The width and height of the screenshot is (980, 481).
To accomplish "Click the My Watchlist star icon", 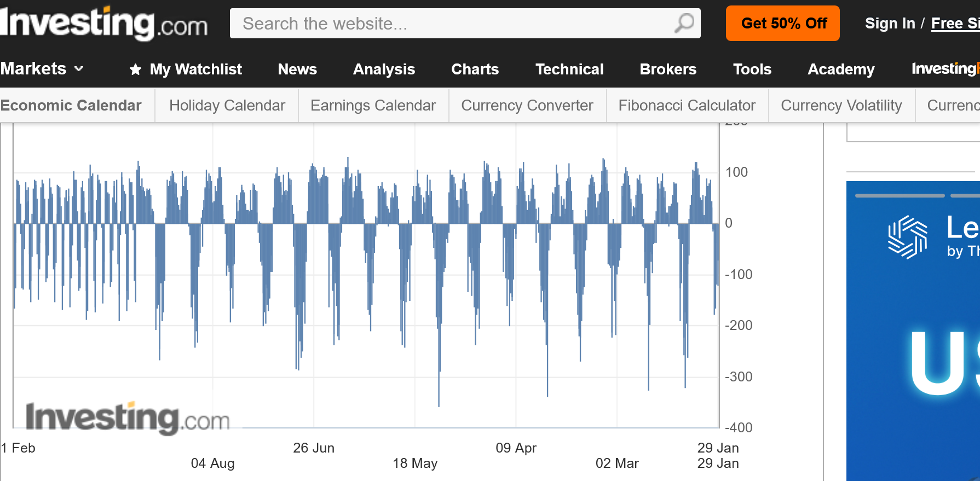I will 135,69.
